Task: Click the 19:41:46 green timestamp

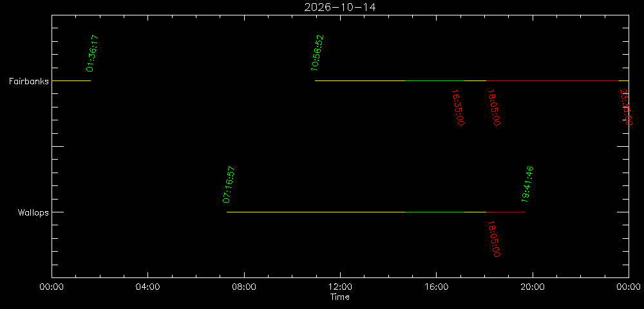Action: pyautogui.click(x=527, y=185)
